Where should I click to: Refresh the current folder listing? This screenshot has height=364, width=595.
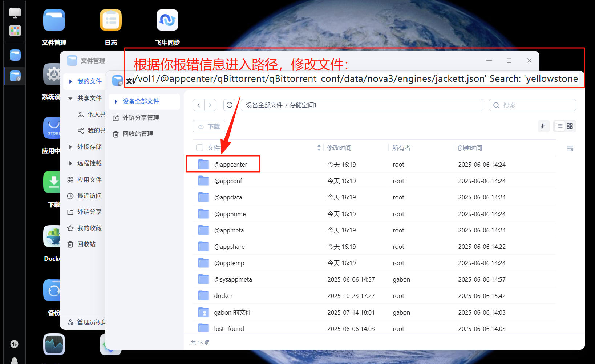230,105
